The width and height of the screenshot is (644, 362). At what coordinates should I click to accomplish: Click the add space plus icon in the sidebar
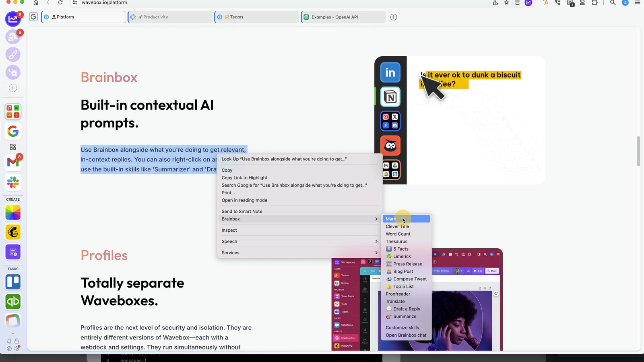point(13,88)
